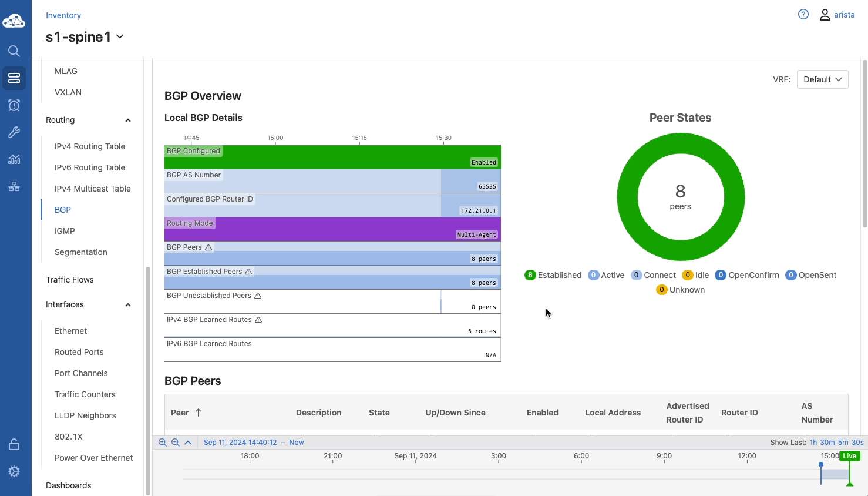
Task: Open the metrics chart icon in sidebar
Action: (14, 159)
